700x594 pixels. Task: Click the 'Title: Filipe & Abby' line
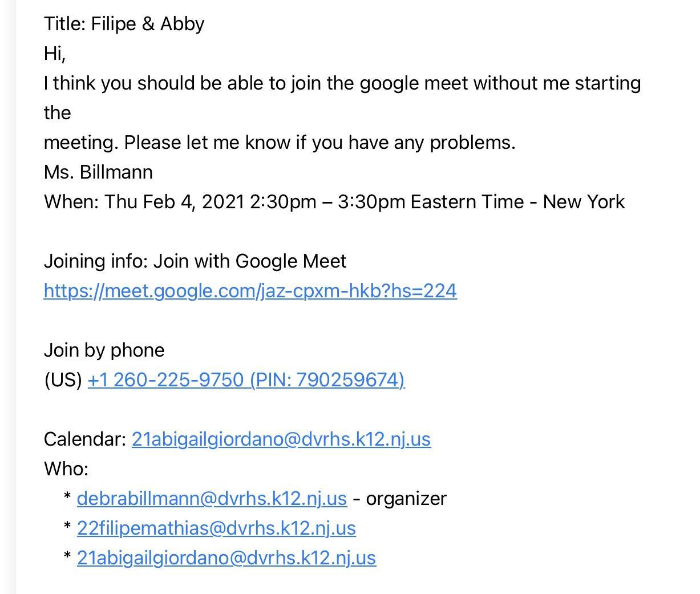click(x=124, y=24)
